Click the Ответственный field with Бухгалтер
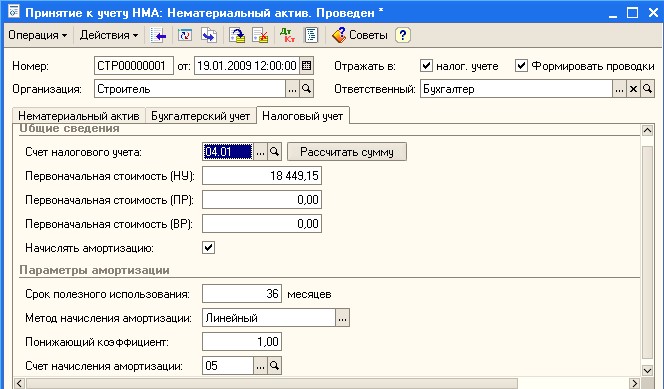The width and height of the screenshot is (664, 389). pyautogui.click(x=516, y=89)
